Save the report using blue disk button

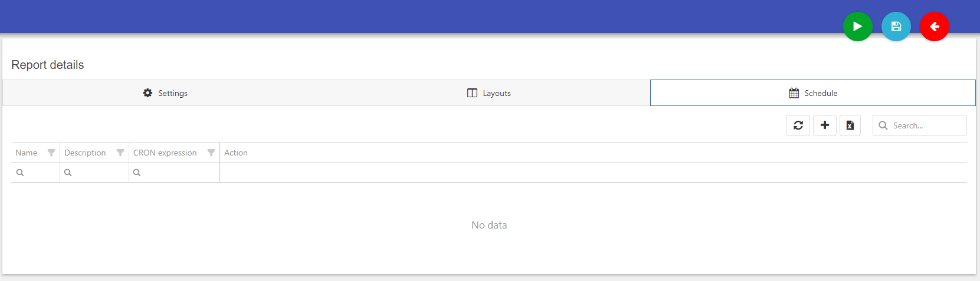pos(896,27)
